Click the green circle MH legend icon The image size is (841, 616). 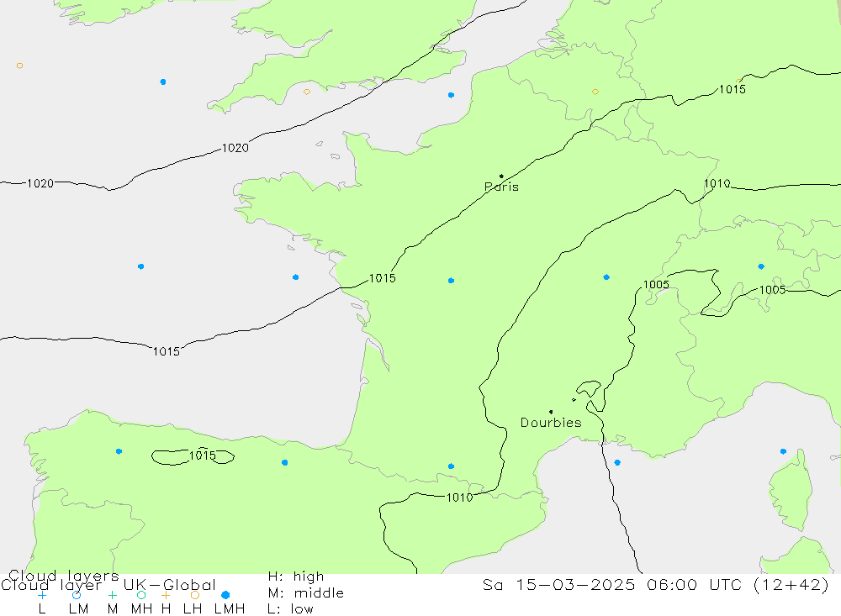[x=141, y=595]
